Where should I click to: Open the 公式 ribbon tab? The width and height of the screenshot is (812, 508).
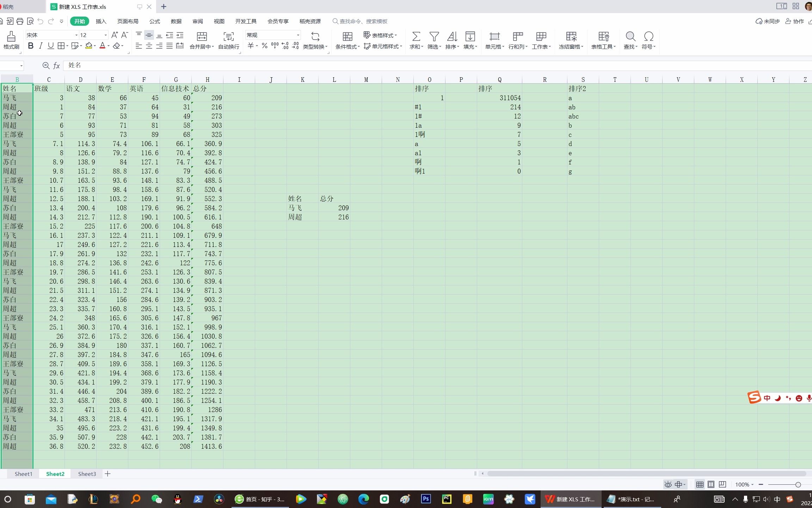click(x=154, y=21)
